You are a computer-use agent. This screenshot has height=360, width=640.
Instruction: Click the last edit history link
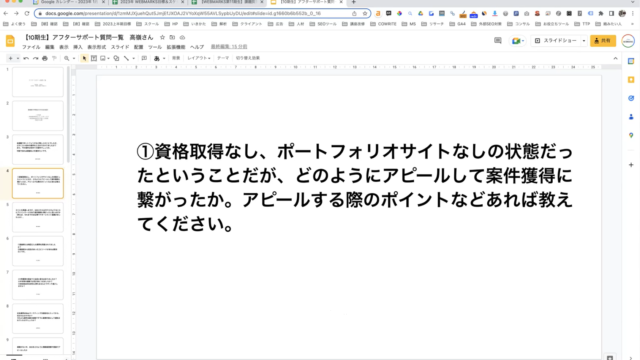click(229, 47)
